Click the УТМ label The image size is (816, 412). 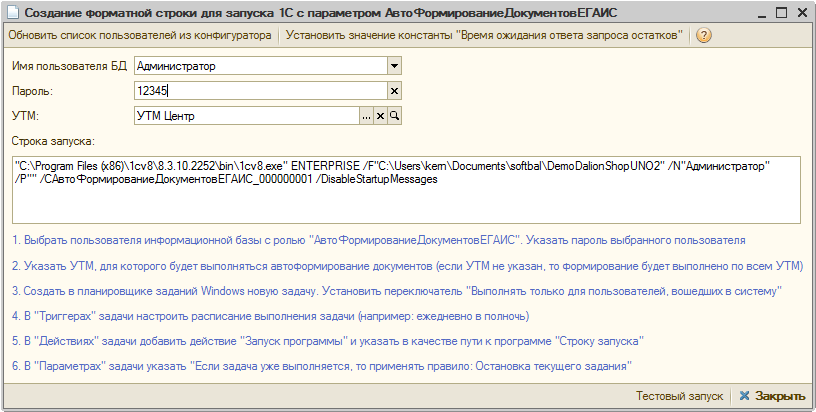click(26, 116)
